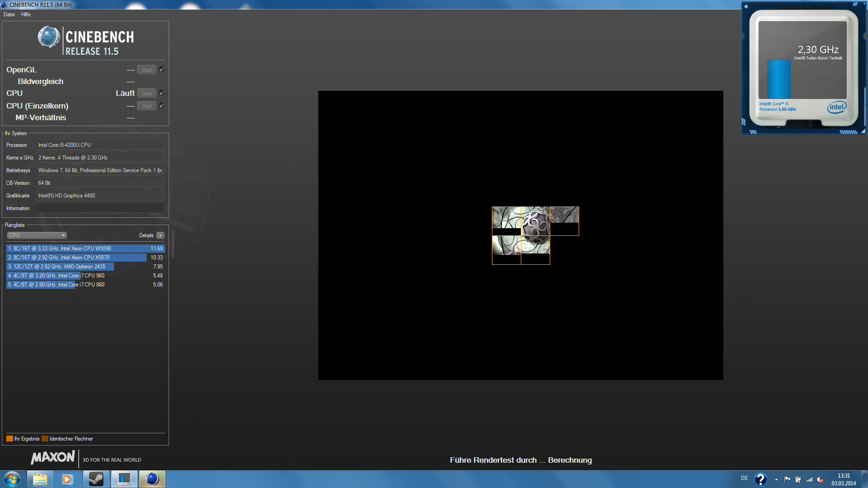The height and width of the screenshot is (488, 868).
Task: Click the help question mark tray icon
Action: coord(761,479)
